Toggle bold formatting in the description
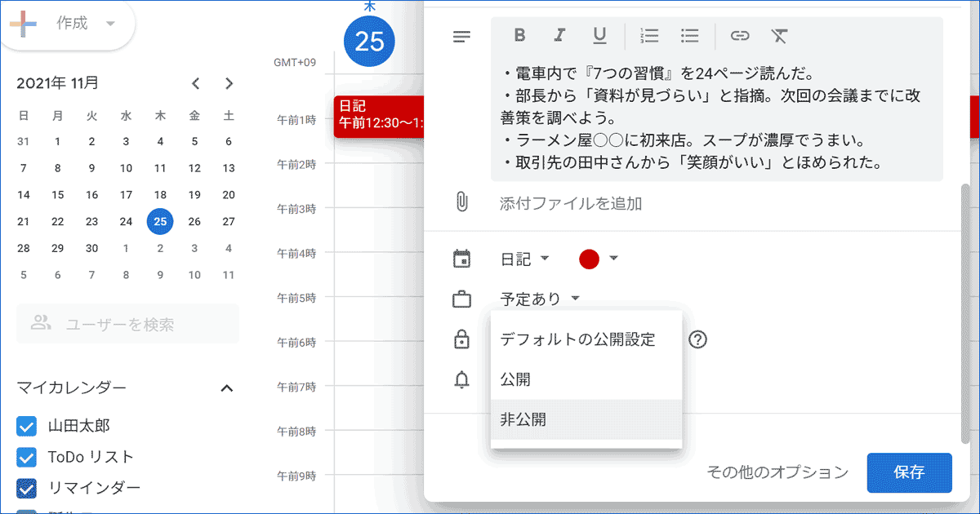 [x=519, y=36]
